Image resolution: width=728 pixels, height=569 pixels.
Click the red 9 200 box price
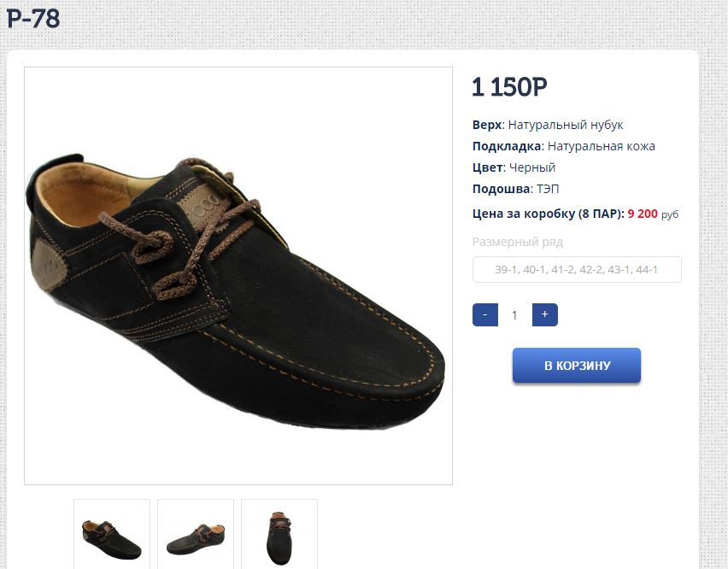(x=643, y=214)
